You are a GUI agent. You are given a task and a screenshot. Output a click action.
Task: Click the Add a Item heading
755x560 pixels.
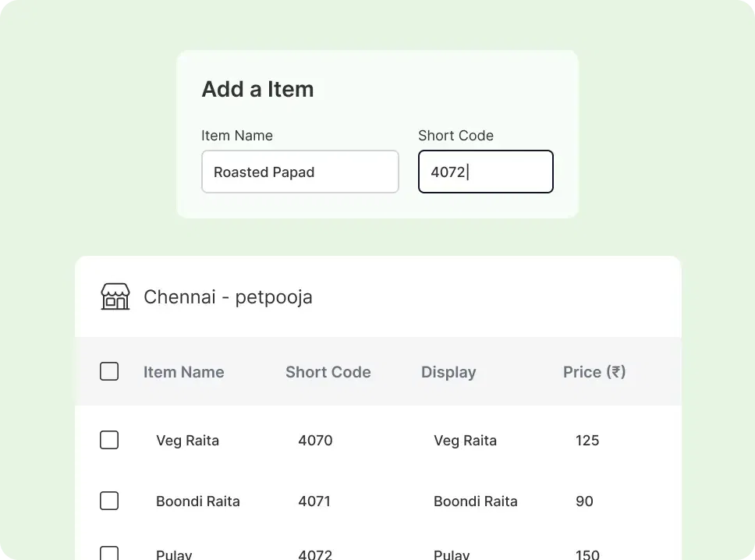pyautogui.click(x=257, y=89)
